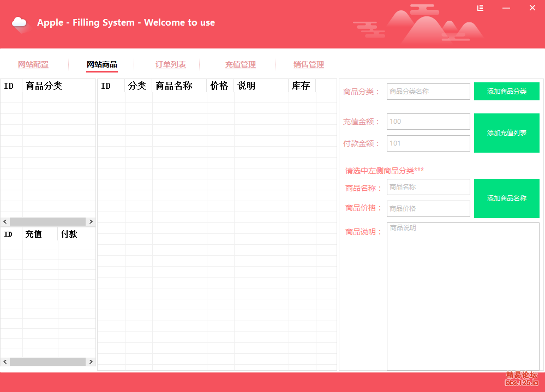Screen dimensions: 545x392
Task: Minimize the Apple Filling System window
Action: 506,8
